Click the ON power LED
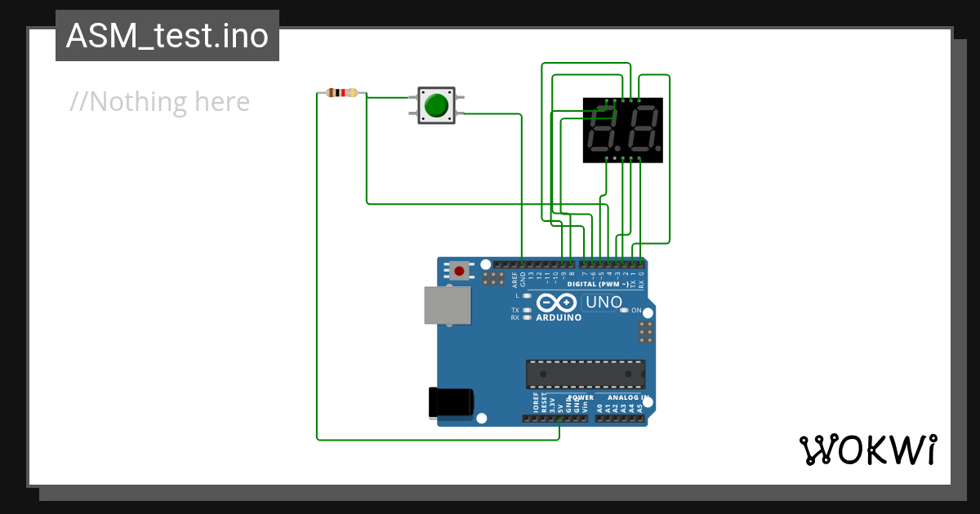This screenshot has height=514, width=980. click(x=623, y=310)
